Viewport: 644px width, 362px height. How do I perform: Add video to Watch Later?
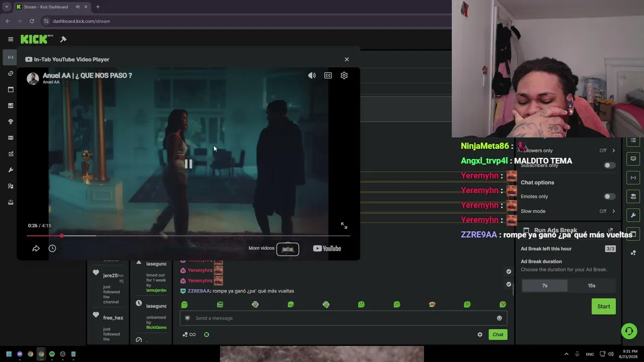52,248
